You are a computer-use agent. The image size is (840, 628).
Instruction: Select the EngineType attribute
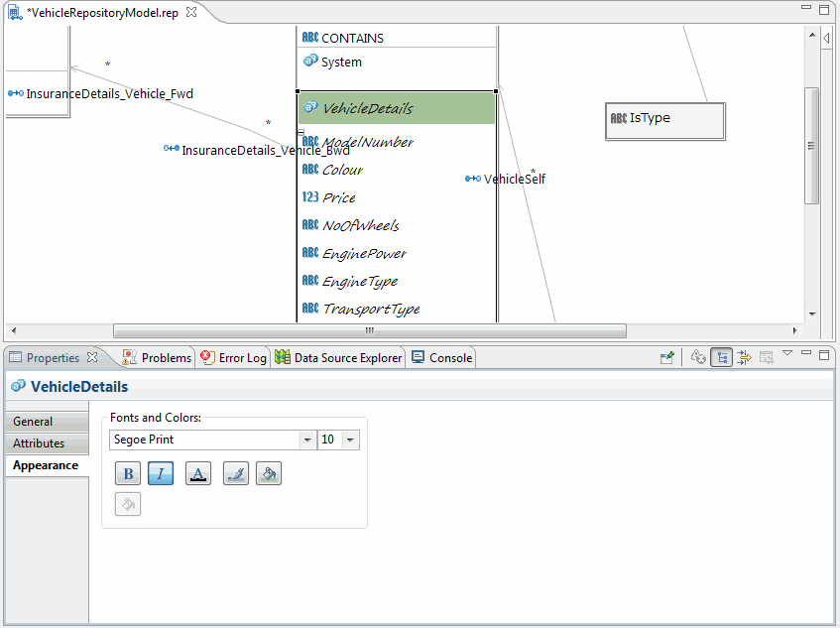360,282
